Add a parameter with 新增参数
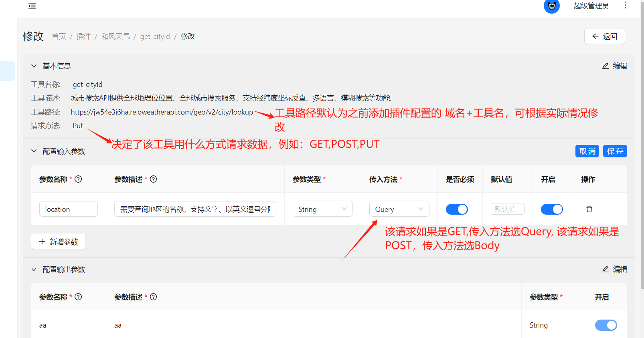Image resolution: width=644 pixels, height=338 pixels. pos(59,241)
